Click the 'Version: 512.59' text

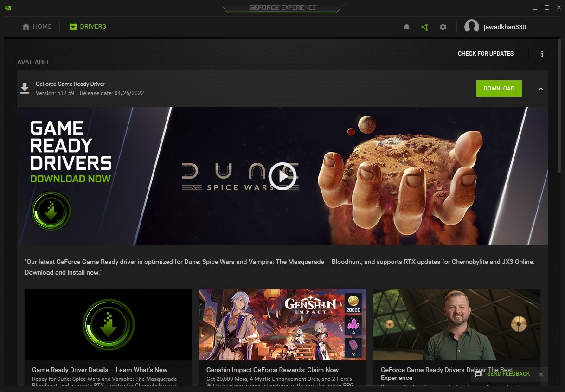pos(55,93)
